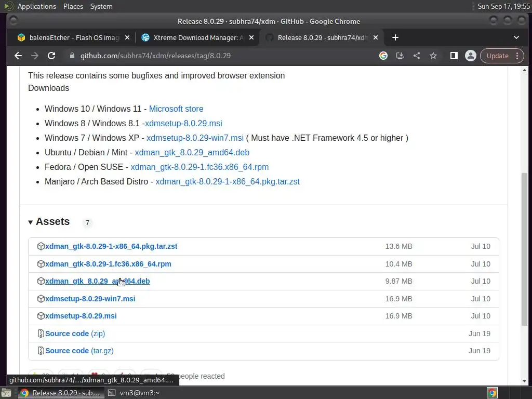Open the Google icon in address bar
The height and width of the screenshot is (399, 532).
pyautogui.click(x=383, y=56)
